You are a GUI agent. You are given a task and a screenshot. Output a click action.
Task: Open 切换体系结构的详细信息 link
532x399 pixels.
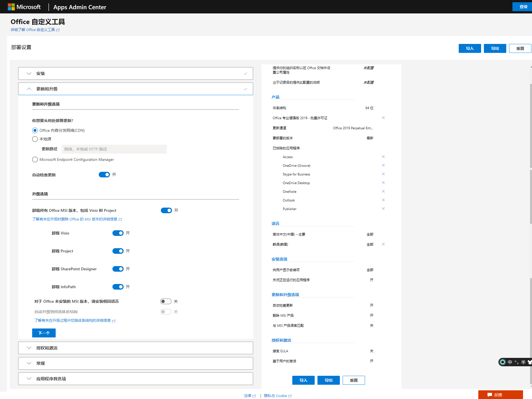[x=75, y=320]
